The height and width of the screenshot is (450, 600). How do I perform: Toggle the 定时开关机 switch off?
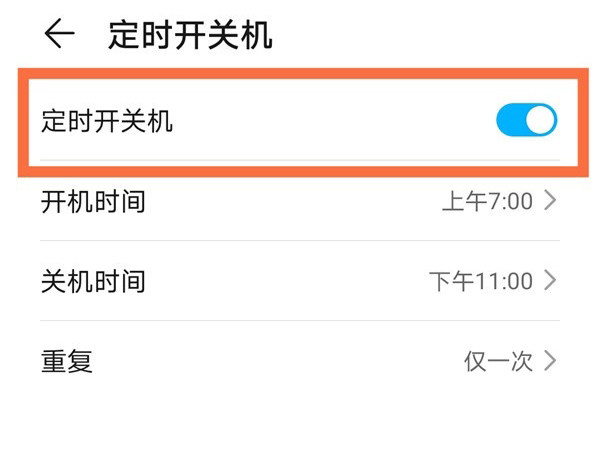526,121
